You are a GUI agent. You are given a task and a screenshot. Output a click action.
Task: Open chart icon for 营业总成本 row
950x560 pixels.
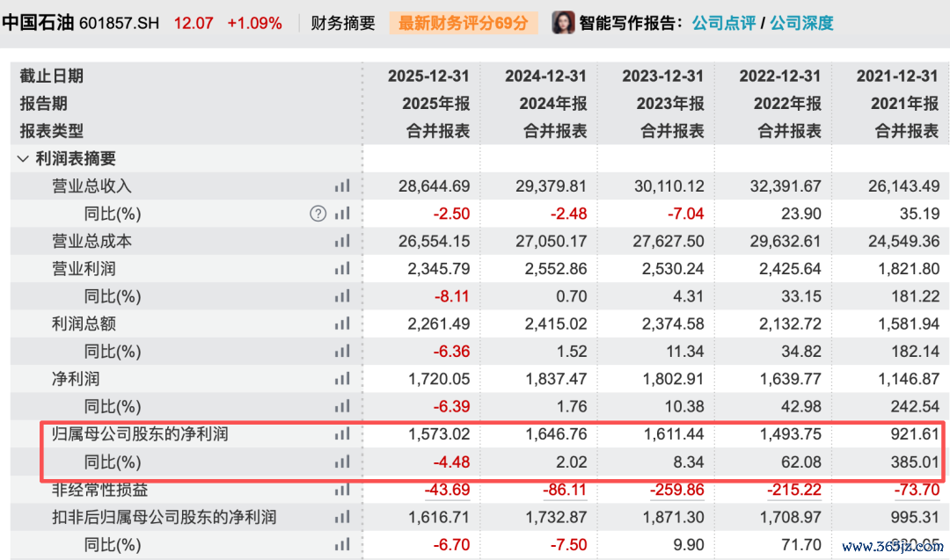342,241
